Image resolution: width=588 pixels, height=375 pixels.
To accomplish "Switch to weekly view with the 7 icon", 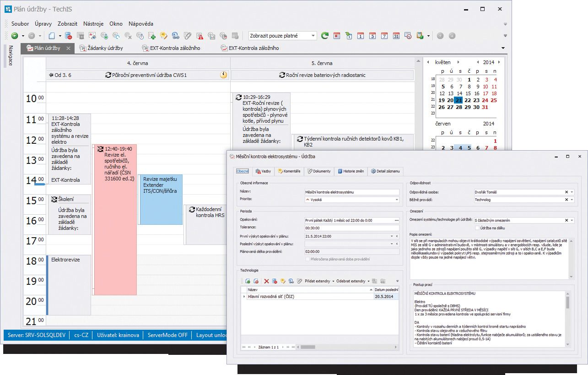I will [x=384, y=36].
